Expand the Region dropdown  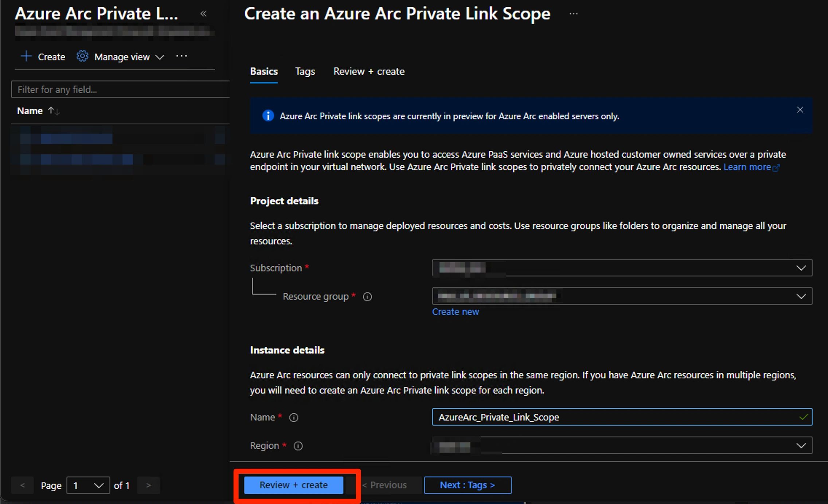pyautogui.click(x=801, y=446)
